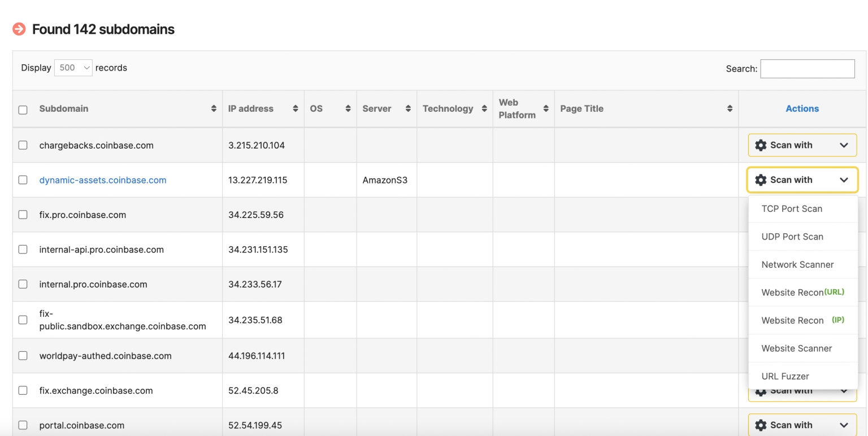
Task: Check the checkbox for fix.pro.coinbase.com
Action: tap(23, 215)
